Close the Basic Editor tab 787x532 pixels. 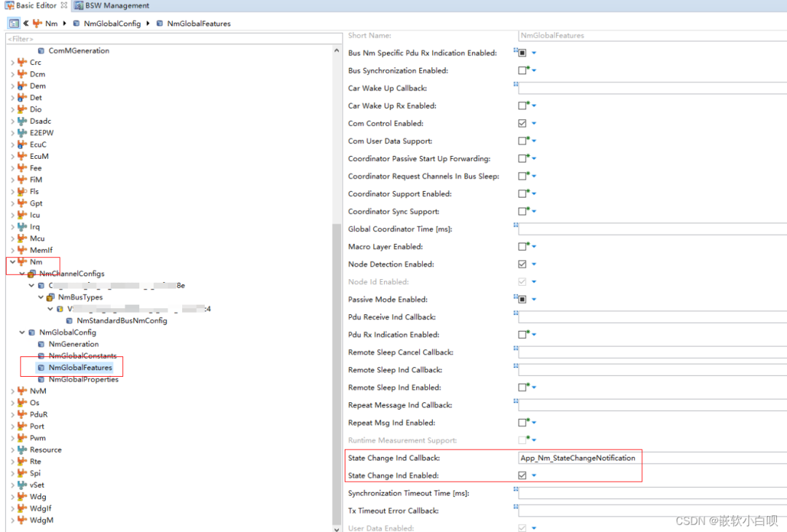(x=63, y=5)
